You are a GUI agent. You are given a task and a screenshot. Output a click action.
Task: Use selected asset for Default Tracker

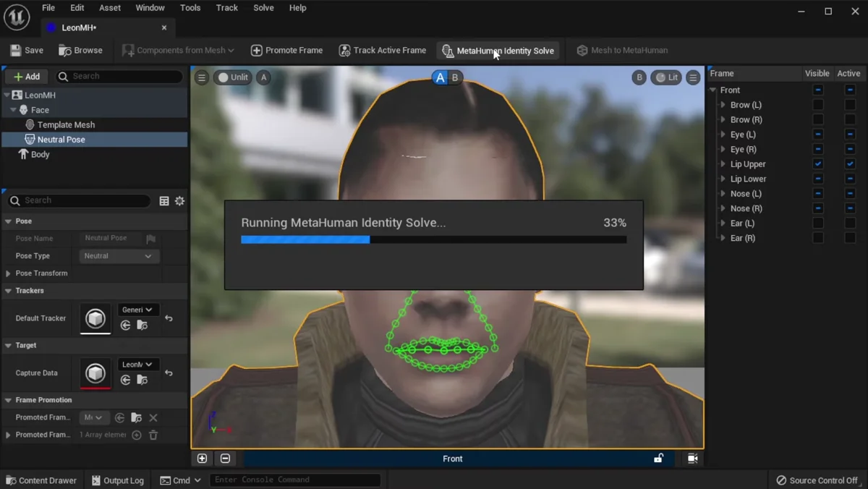(x=126, y=326)
